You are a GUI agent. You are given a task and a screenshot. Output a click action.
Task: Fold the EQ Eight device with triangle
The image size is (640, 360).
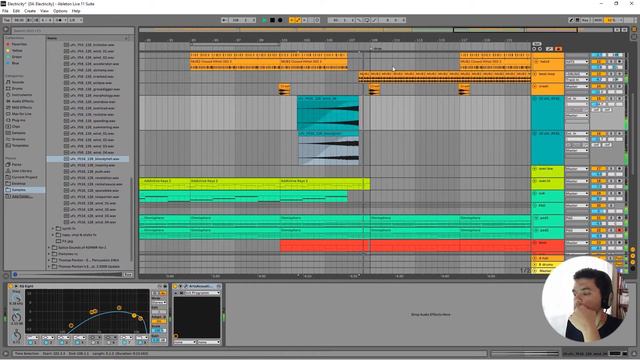[16, 286]
